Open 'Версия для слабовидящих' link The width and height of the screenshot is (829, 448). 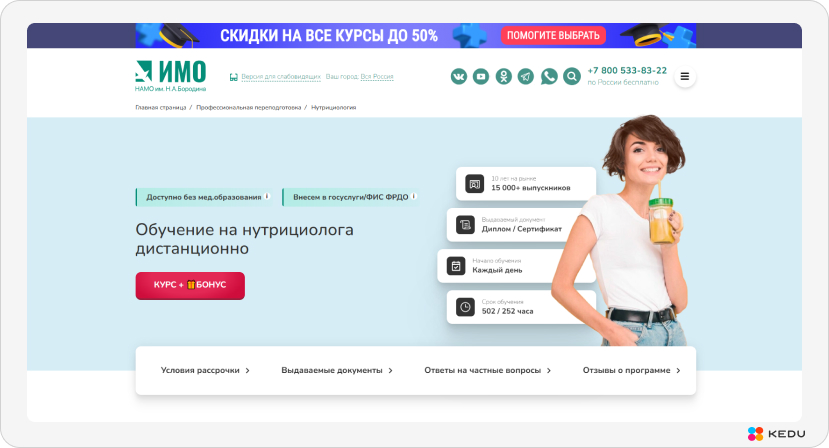pyautogui.click(x=281, y=77)
